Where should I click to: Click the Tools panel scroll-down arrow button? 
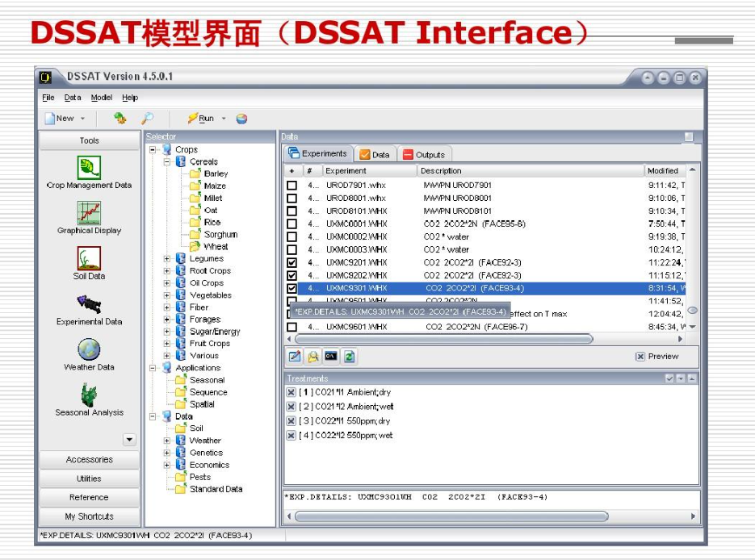(129, 440)
